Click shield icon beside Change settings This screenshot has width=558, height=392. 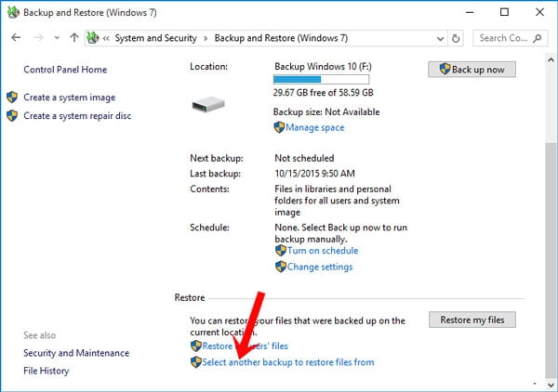pos(281,267)
